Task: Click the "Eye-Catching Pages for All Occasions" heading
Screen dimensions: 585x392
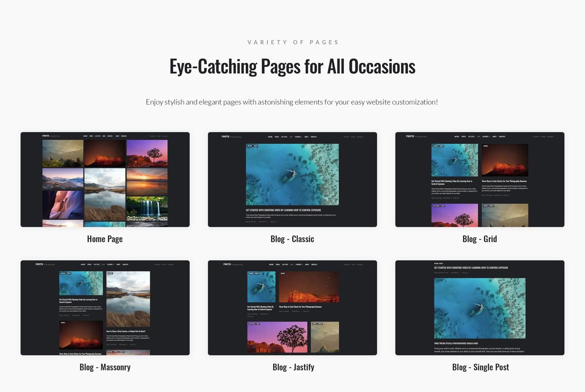Action: pos(292,66)
